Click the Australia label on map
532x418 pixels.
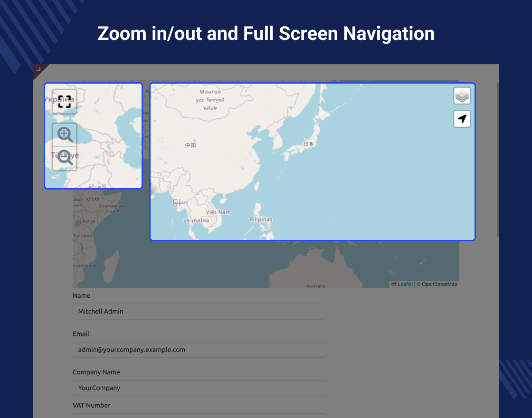coord(315,286)
